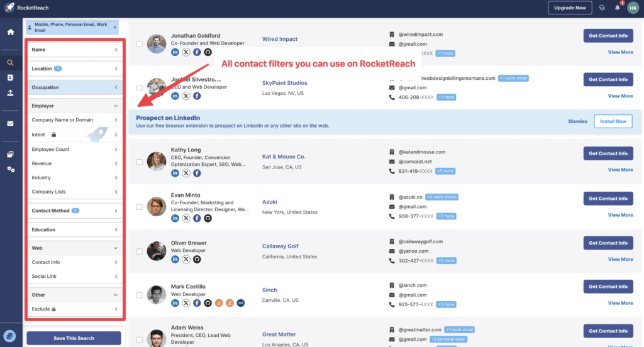
Task: Expand the Occupation filter
Action: (x=75, y=87)
